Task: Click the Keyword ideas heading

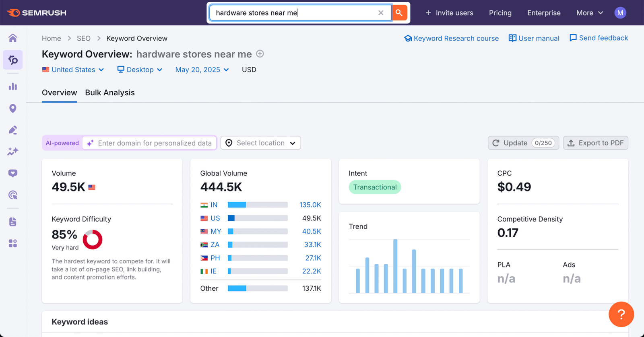Action: click(80, 322)
